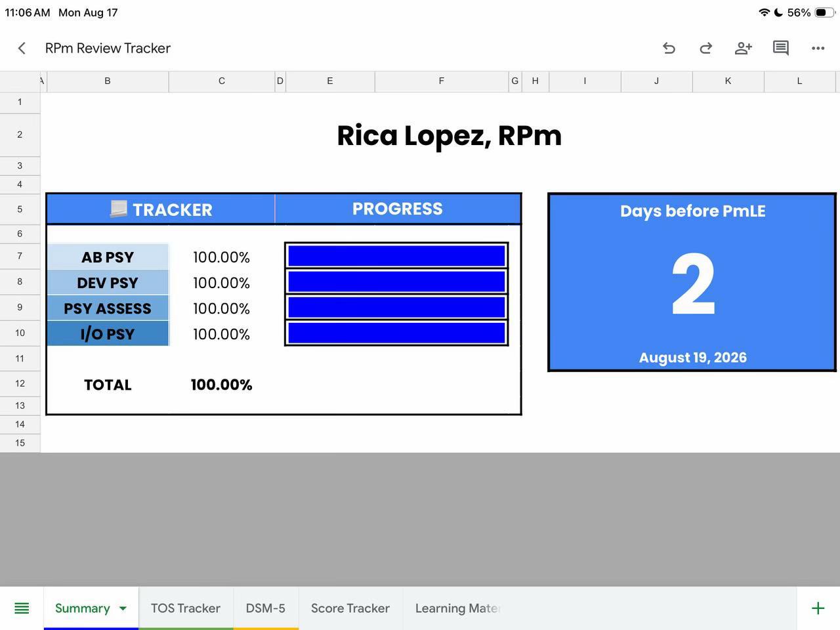Select row 5 header
Image resolution: width=840 pixels, height=630 pixels.
click(20, 209)
